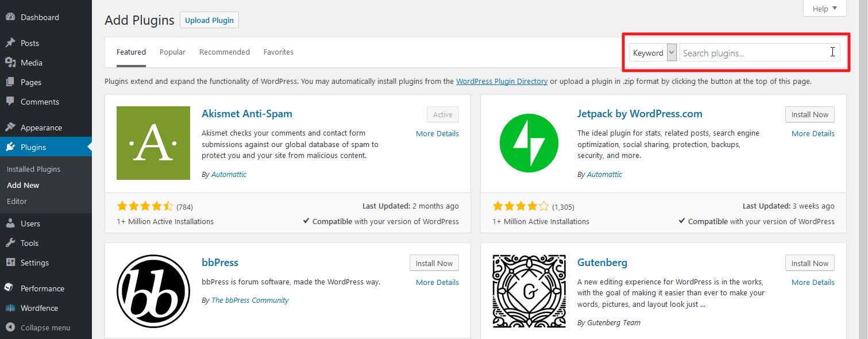Click the Wordfence shield icon

click(x=10, y=308)
